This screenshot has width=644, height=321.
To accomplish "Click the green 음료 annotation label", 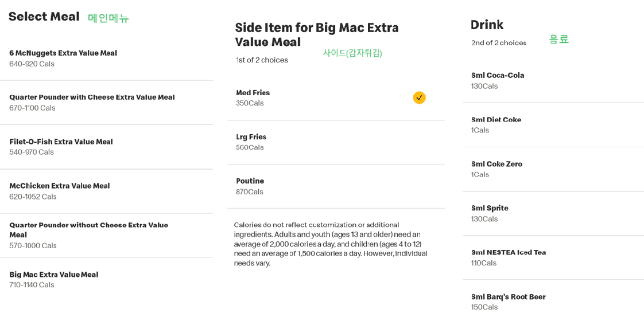I will pyautogui.click(x=558, y=40).
